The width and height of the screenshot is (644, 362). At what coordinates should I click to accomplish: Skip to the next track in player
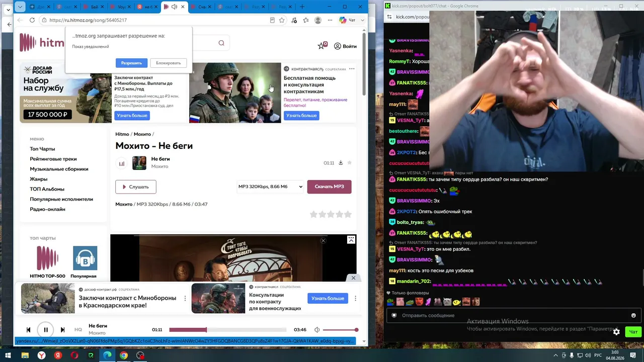pos(62,330)
